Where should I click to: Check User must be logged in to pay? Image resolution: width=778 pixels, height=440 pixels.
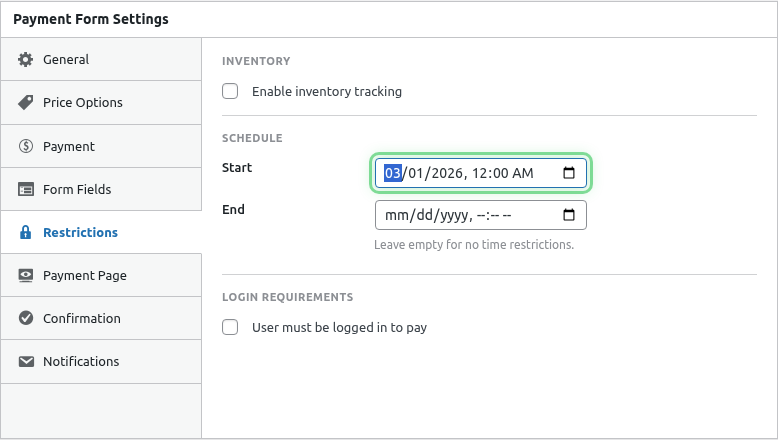(x=230, y=327)
